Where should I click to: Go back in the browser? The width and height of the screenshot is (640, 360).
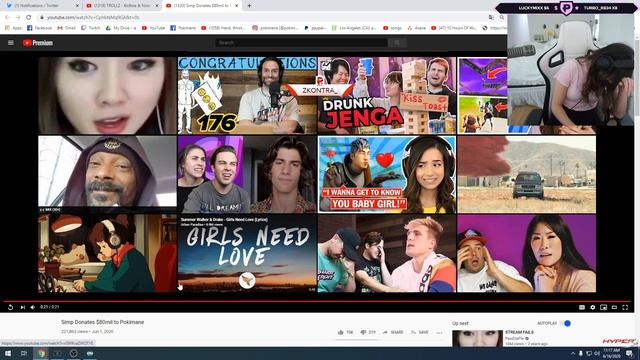(x=7, y=18)
